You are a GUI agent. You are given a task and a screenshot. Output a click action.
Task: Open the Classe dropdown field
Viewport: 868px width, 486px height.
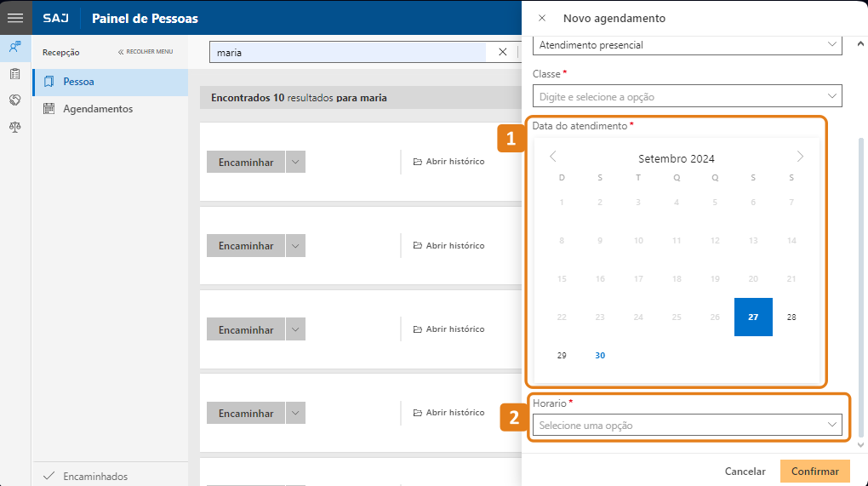coord(687,96)
